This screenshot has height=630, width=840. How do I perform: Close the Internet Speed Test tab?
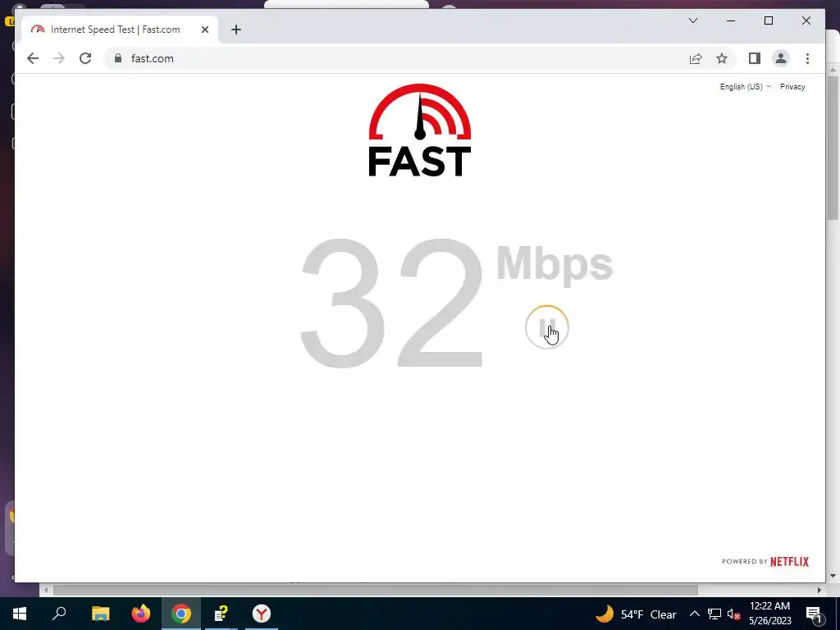coord(204,30)
